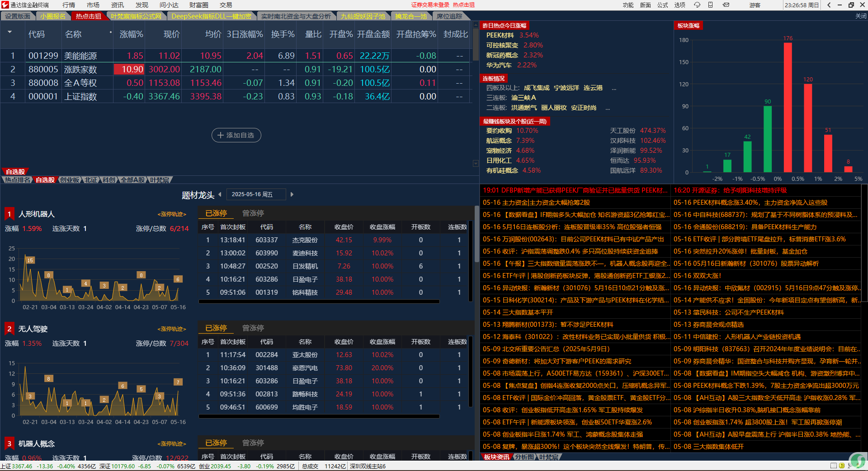Sort stock table by 涨幅% column
This screenshot has height=471, width=868.
(131, 34)
